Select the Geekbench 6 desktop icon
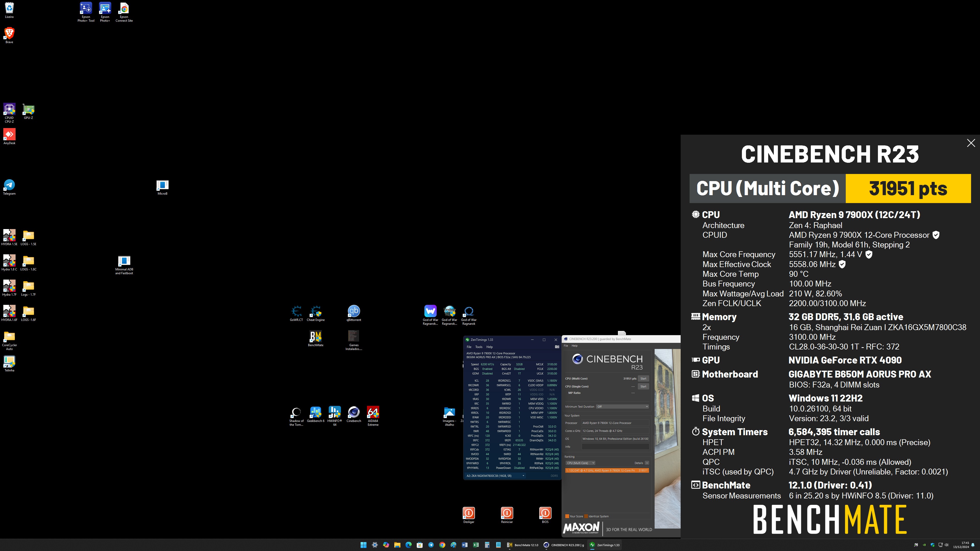The height and width of the screenshot is (551, 980). pyautogui.click(x=316, y=415)
